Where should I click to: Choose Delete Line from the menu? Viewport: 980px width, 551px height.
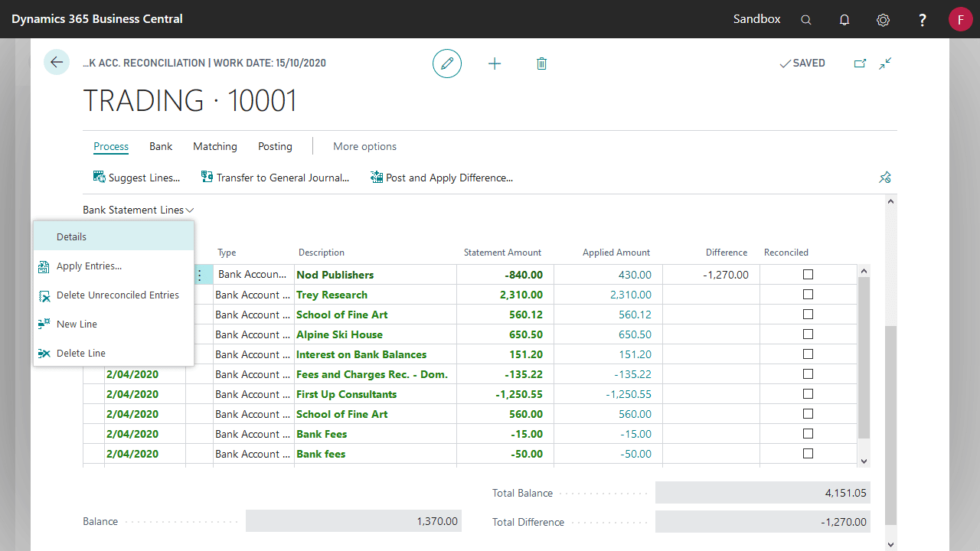(113, 353)
